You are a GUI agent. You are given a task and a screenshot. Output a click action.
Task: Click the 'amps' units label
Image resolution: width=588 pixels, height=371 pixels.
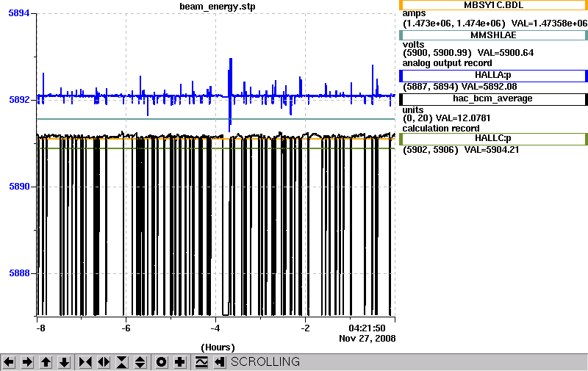pyautogui.click(x=414, y=14)
